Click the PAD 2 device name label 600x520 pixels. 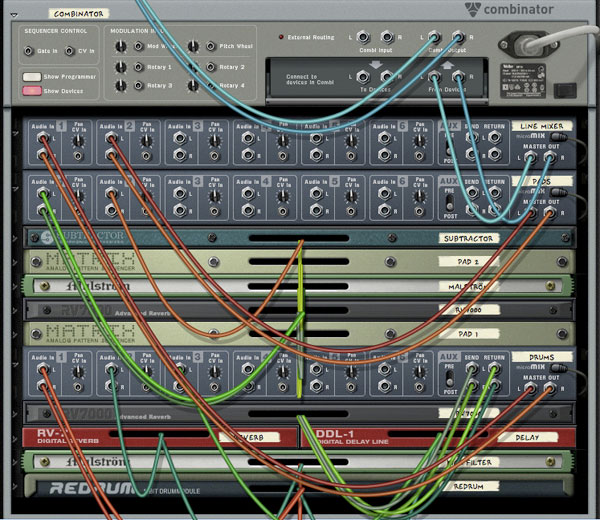click(468, 262)
